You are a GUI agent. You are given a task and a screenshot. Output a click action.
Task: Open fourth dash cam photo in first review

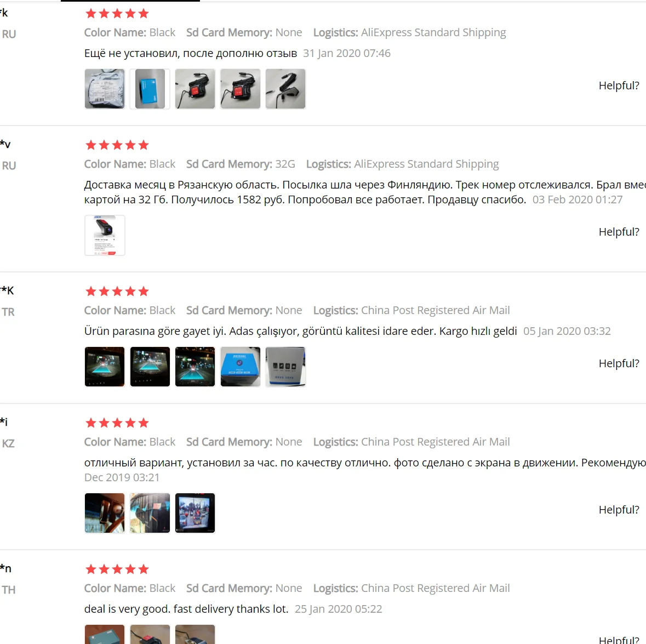(x=240, y=89)
